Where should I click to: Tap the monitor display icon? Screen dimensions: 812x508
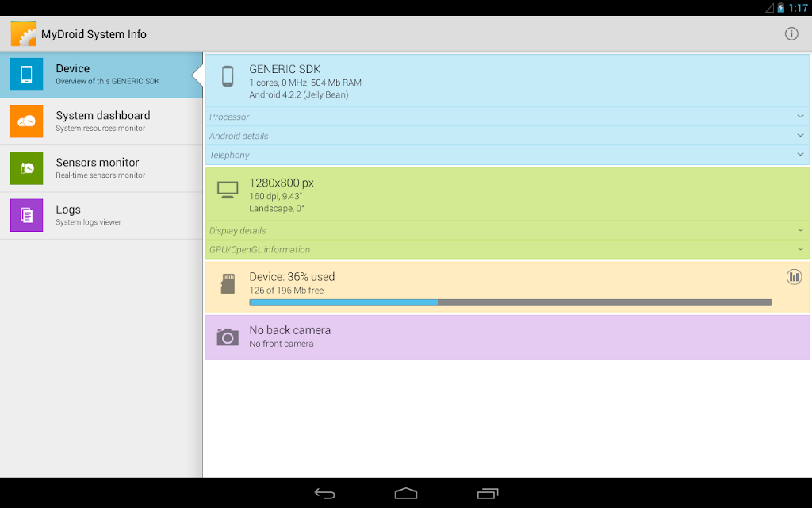[228, 190]
